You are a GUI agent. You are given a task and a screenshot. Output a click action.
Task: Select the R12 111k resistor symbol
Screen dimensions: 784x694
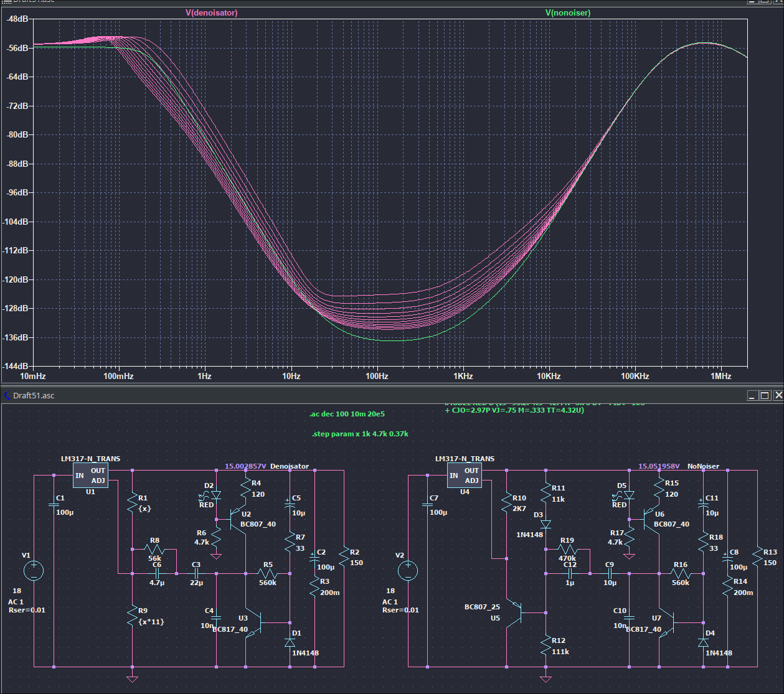[x=545, y=645]
